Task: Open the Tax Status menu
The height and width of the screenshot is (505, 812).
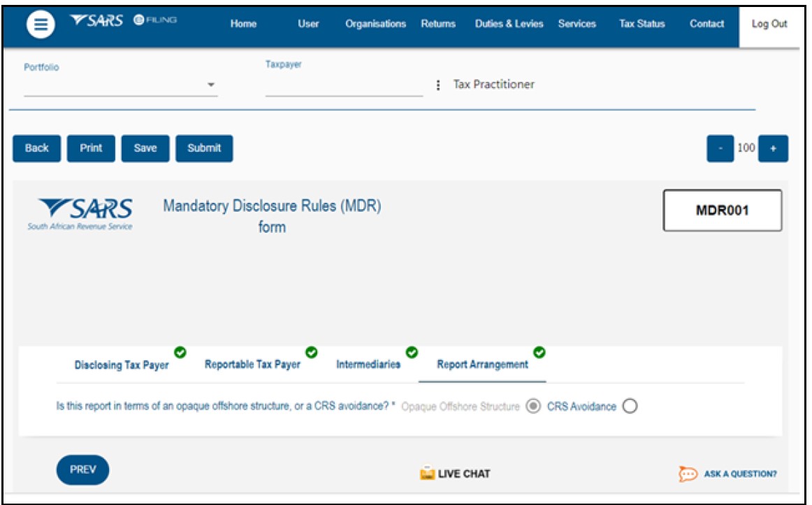Action: pos(641,24)
